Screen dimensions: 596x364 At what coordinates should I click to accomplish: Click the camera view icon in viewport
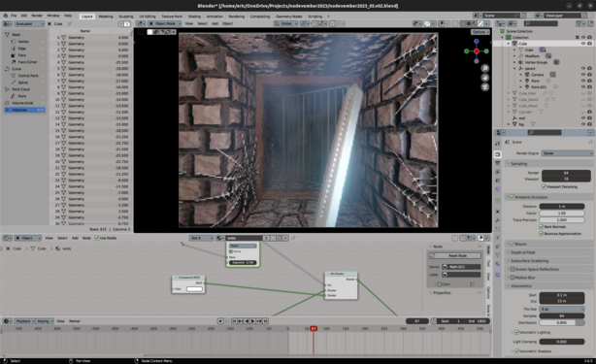point(485,86)
